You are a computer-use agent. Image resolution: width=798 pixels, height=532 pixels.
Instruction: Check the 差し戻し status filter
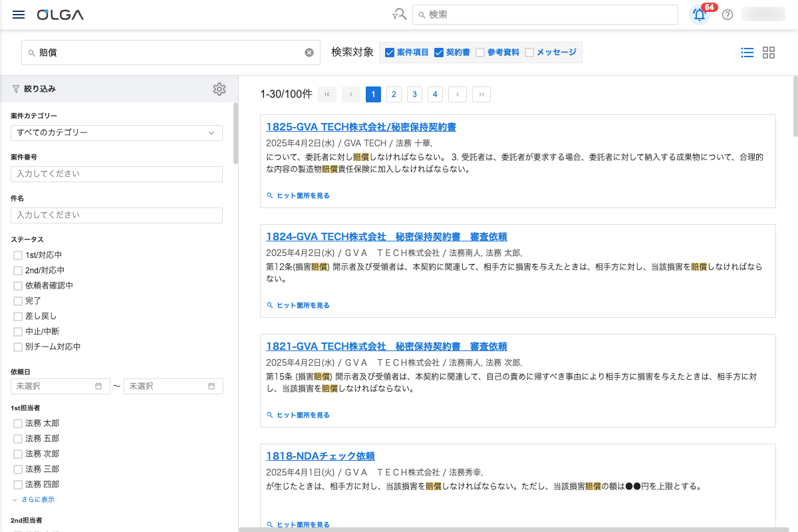[18, 317]
